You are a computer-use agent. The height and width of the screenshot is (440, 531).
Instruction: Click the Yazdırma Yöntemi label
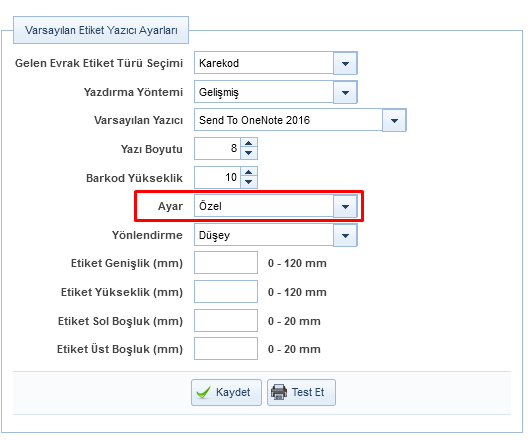pos(133,92)
